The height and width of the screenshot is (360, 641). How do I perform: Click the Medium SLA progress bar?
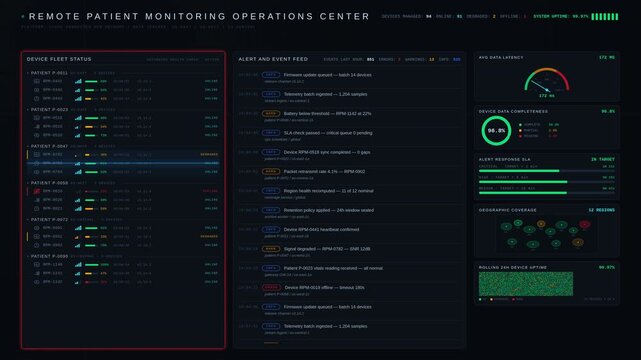click(547, 193)
